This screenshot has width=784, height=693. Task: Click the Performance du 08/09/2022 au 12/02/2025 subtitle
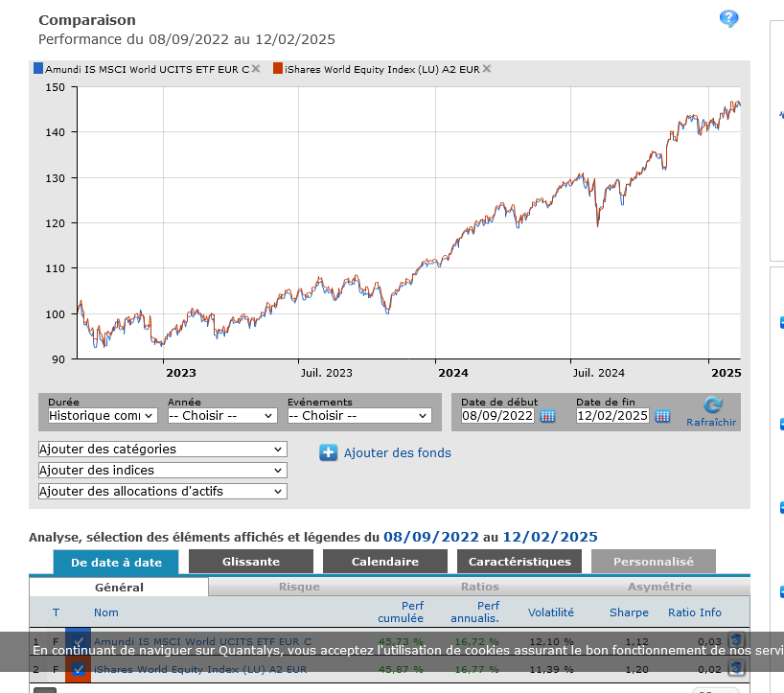click(x=187, y=39)
